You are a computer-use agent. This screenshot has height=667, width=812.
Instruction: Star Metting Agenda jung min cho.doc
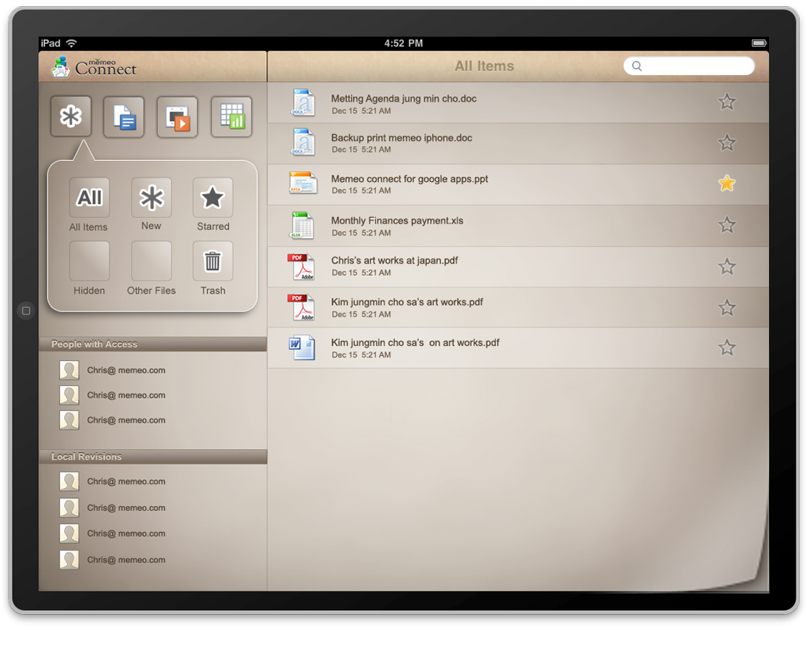(727, 102)
